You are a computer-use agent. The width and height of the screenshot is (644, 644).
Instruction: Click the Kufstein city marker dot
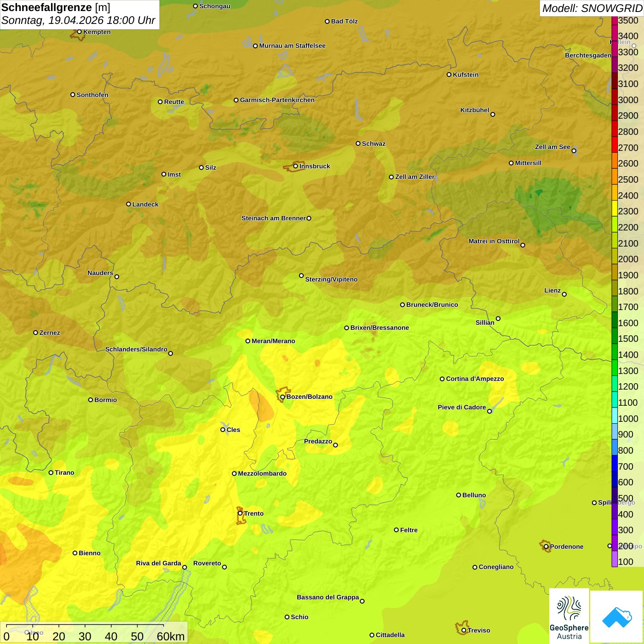coord(449,75)
